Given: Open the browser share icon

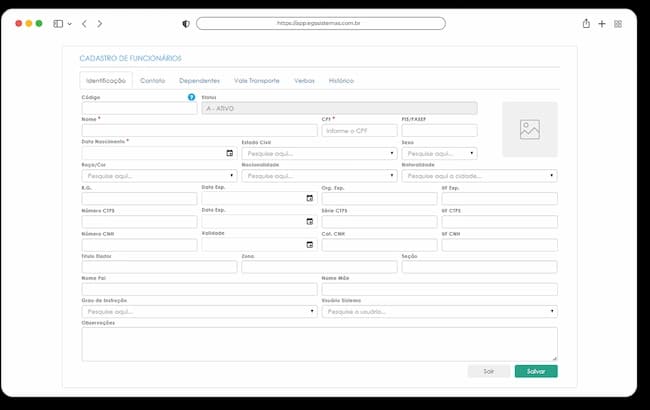Looking at the screenshot, I should [x=586, y=24].
